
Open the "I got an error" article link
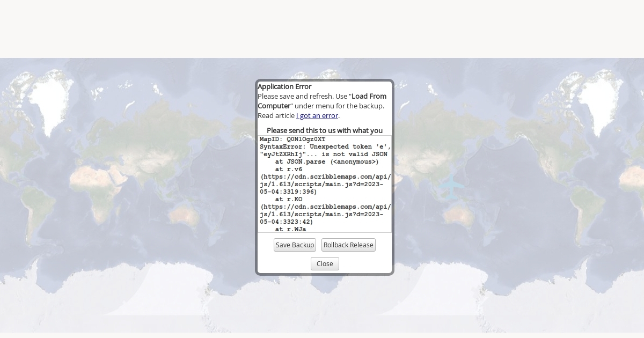coord(317,116)
